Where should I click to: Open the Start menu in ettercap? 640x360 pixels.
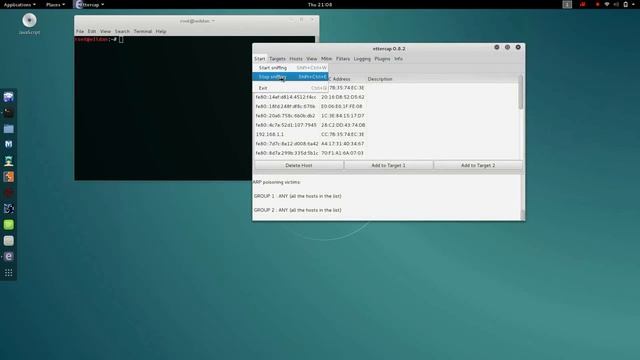tap(260, 59)
